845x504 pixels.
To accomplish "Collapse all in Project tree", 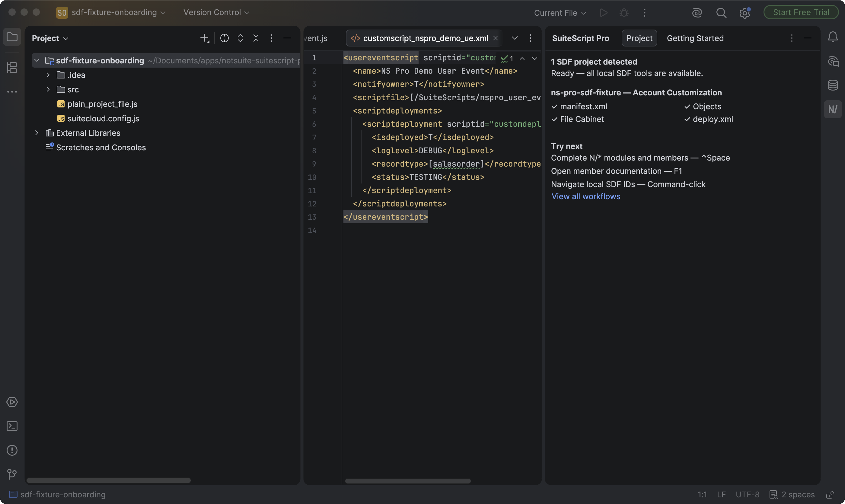I will tap(256, 38).
